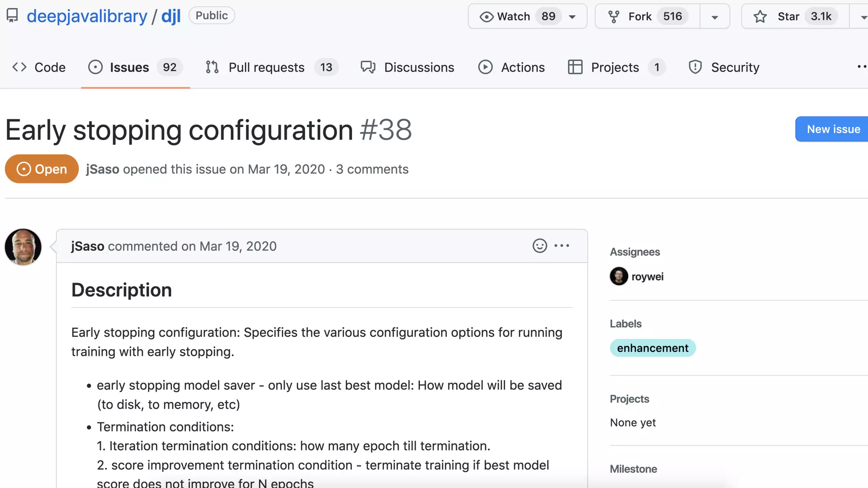Click the watch count 89
The image size is (868, 488).
pos(548,17)
